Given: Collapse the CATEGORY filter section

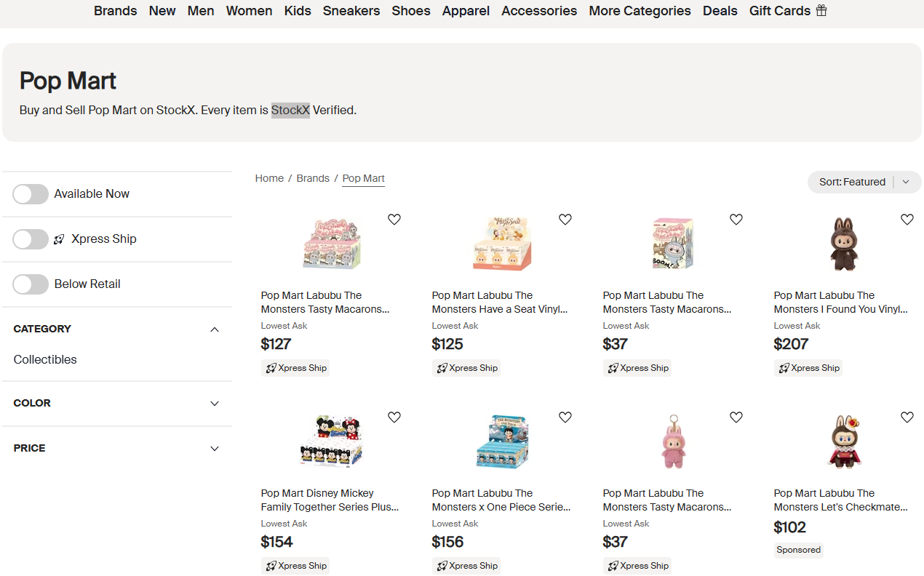Looking at the screenshot, I should pos(215,329).
